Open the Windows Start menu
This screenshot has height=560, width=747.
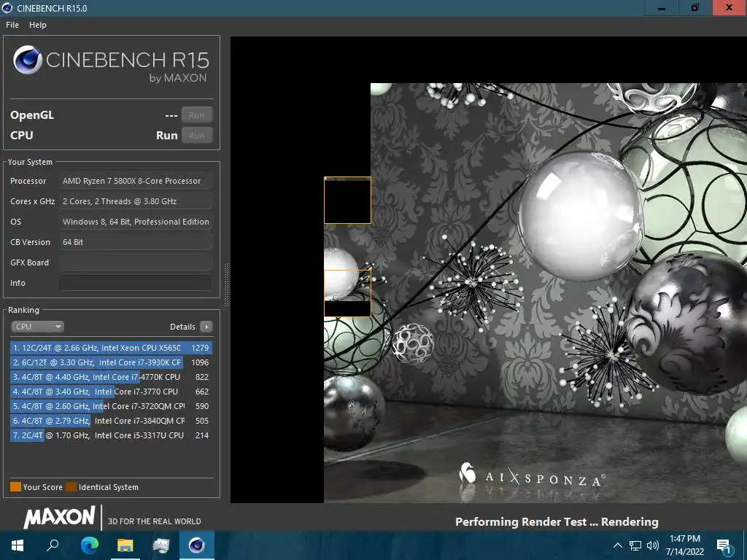click(18, 545)
